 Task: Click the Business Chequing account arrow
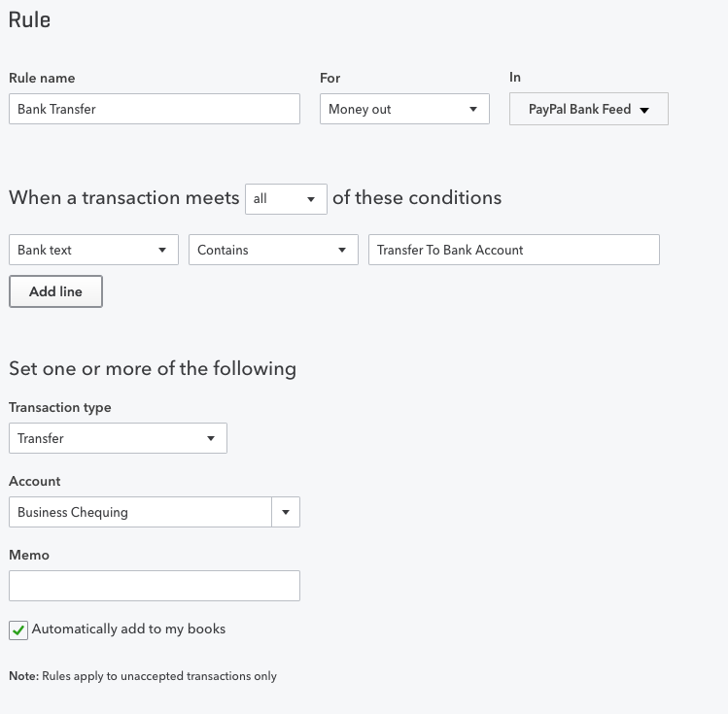pos(286,512)
